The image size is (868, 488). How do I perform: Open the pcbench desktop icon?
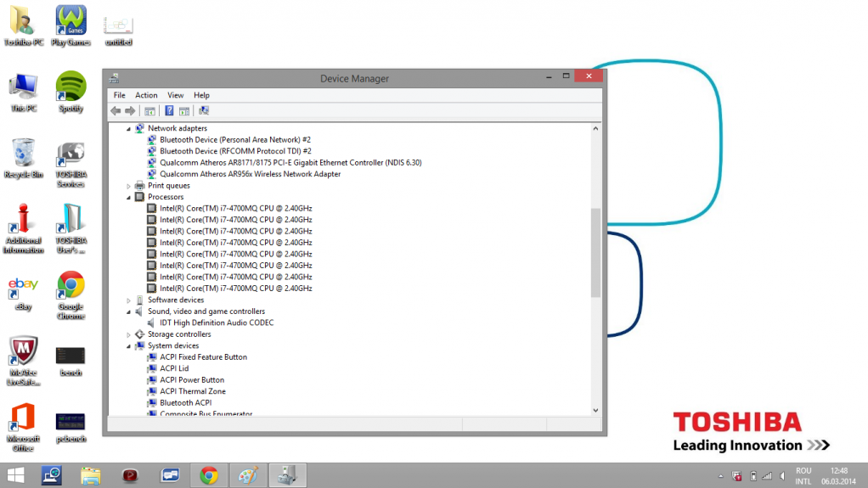70,428
